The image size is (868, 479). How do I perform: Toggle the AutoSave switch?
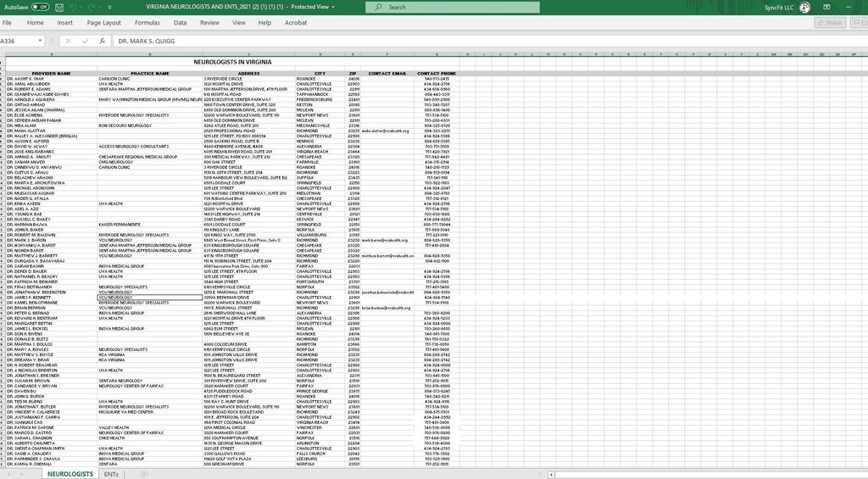pos(41,7)
